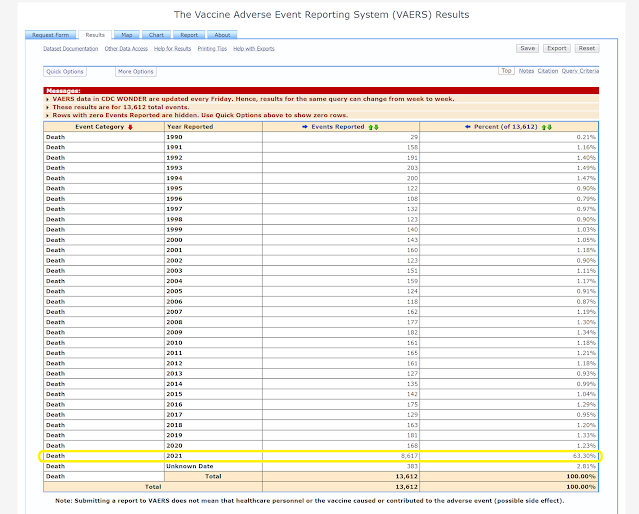The width and height of the screenshot is (639, 514).
Task: Click the Death subtotal Total label
Action: coord(213,476)
